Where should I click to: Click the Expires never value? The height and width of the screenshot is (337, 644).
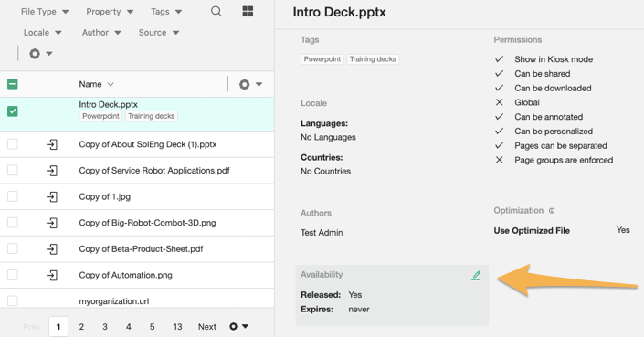click(x=359, y=310)
